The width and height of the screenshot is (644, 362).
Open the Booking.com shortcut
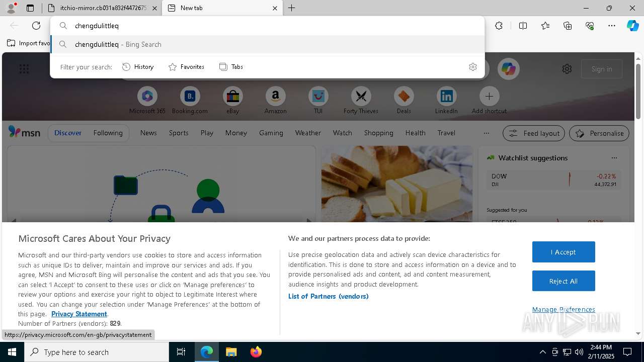[x=190, y=101]
